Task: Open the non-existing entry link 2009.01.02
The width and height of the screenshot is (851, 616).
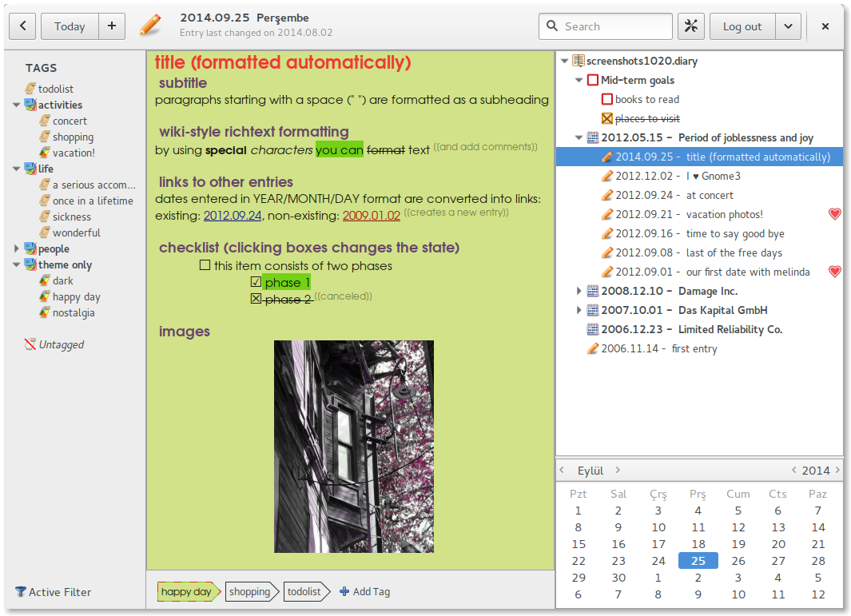Action: tap(372, 216)
